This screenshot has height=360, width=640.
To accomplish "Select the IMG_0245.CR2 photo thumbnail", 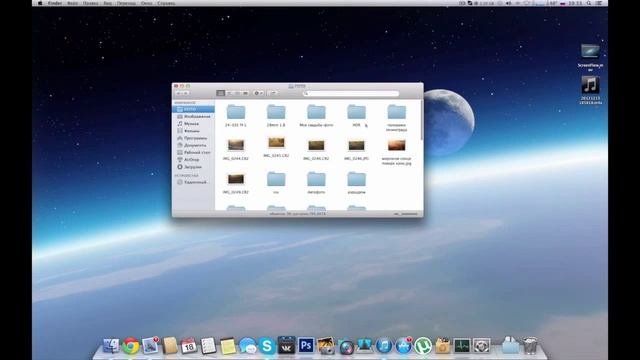I will 276,143.
